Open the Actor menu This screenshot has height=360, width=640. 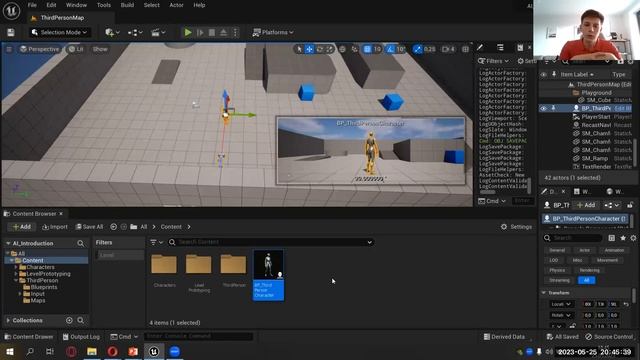(176, 5)
